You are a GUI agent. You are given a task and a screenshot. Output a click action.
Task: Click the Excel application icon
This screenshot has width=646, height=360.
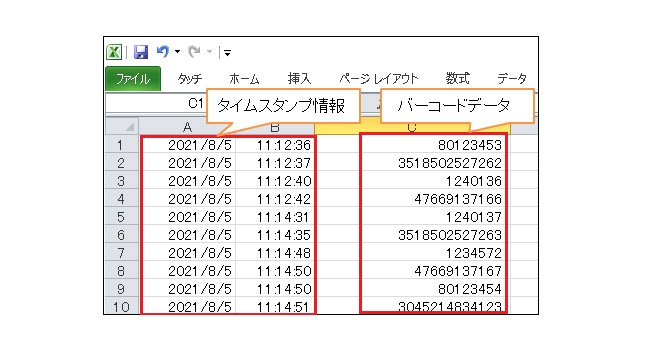tap(114, 52)
